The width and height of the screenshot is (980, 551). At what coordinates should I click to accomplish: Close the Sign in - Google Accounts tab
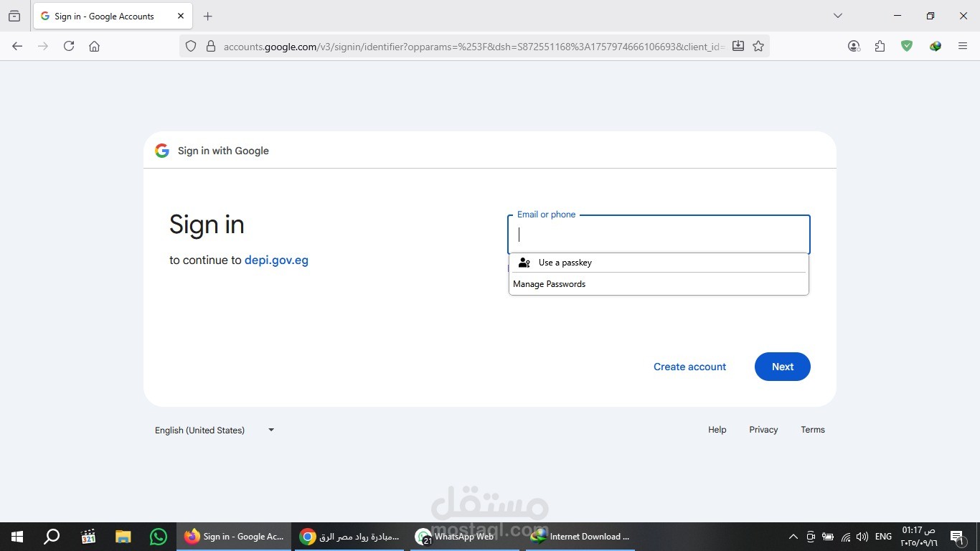[x=181, y=16]
